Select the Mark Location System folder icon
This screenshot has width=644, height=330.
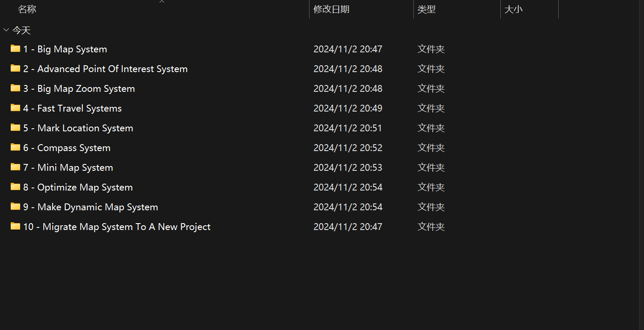15,127
